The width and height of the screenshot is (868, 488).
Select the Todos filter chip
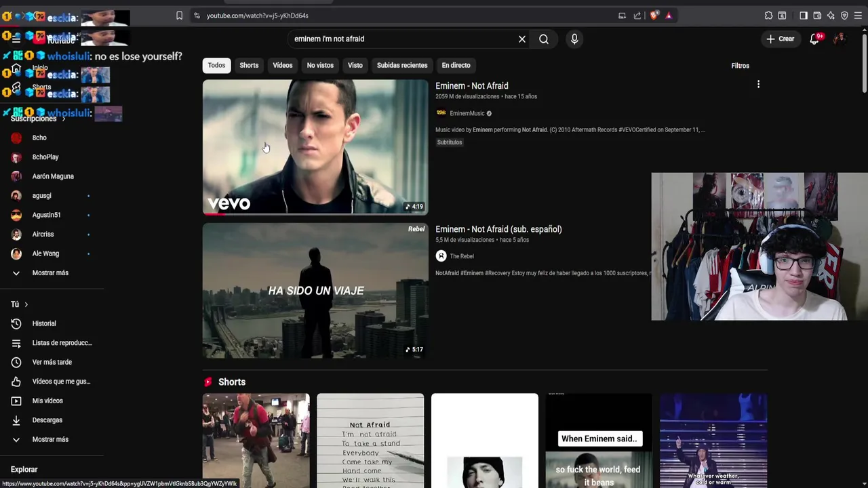point(216,65)
